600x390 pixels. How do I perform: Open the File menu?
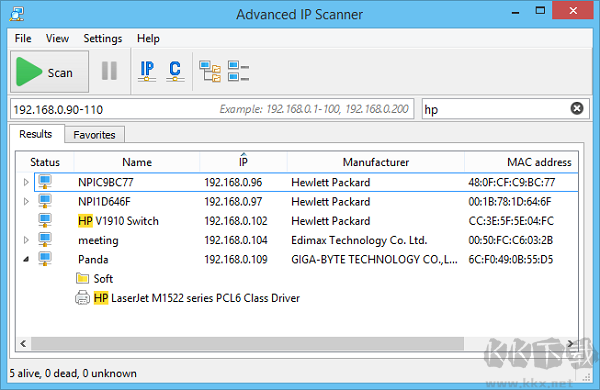(x=23, y=38)
